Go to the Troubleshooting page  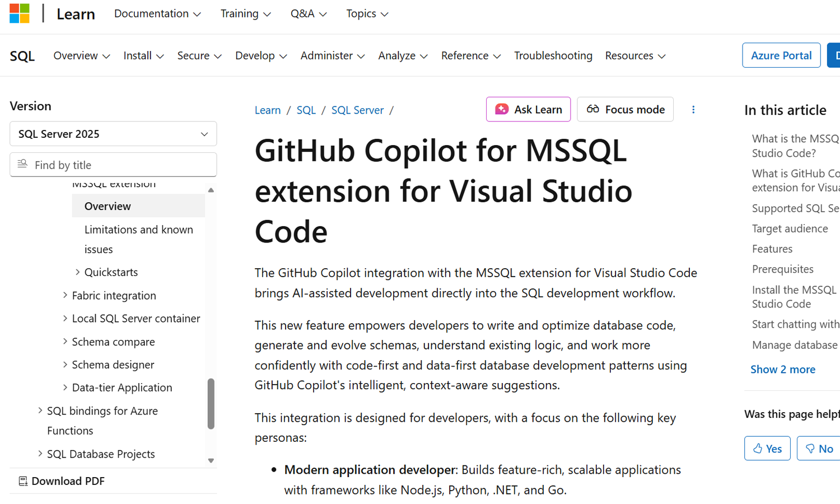553,55
